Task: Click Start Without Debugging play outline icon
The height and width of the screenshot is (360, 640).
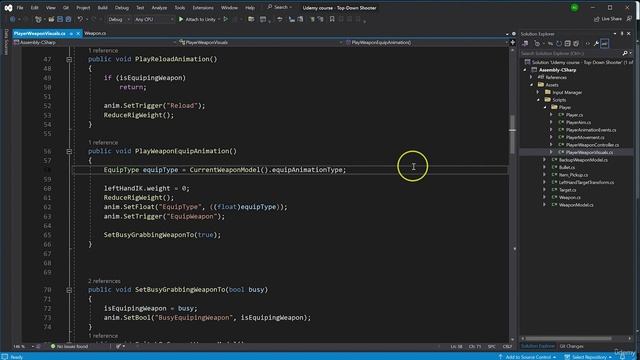Action: click(x=226, y=19)
